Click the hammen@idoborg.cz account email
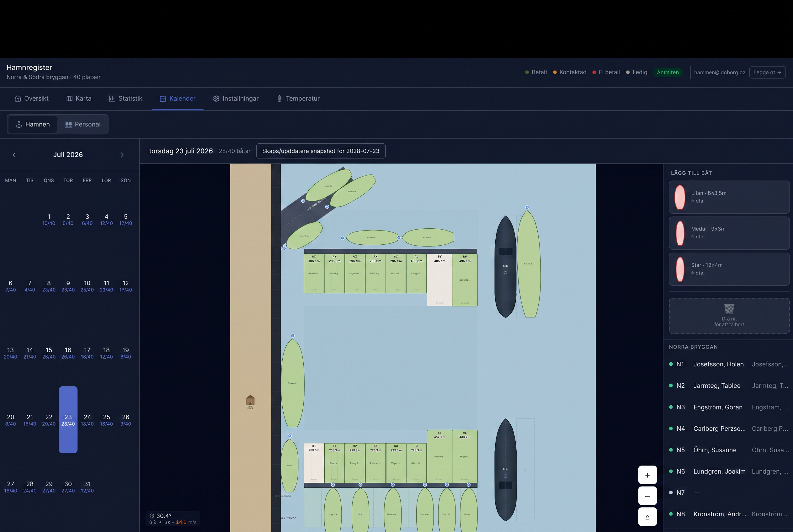 tap(719, 72)
